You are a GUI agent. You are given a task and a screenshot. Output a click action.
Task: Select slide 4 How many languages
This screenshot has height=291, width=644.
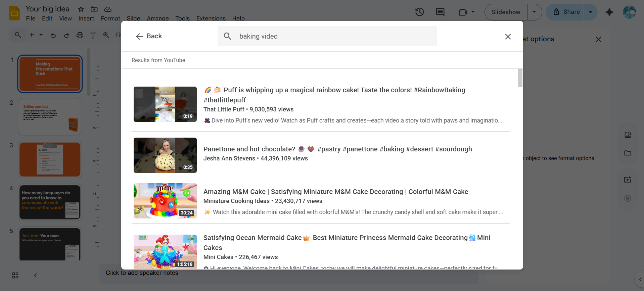[50, 202]
